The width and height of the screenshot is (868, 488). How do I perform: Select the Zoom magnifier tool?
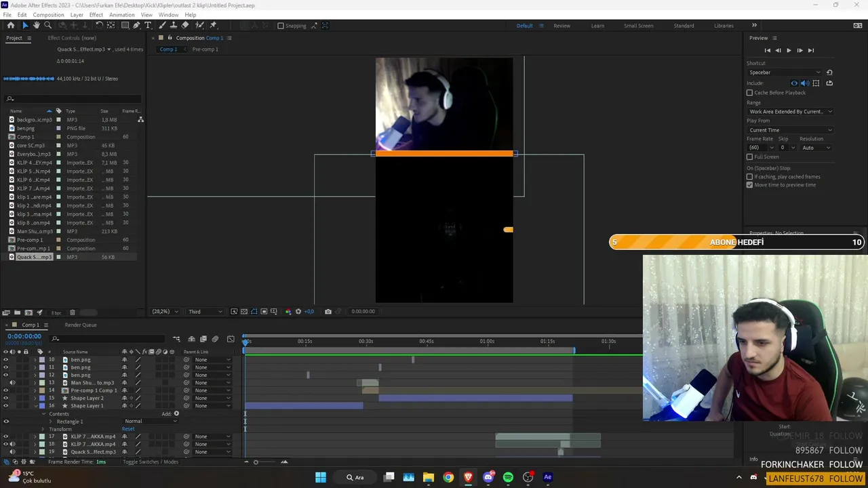pos(47,25)
